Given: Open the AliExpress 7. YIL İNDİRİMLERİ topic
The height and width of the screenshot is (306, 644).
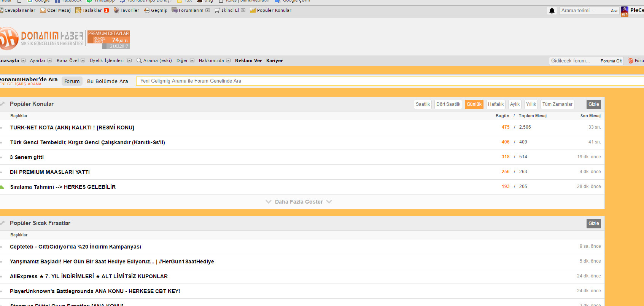Looking at the screenshot, I should coord(89,276).
